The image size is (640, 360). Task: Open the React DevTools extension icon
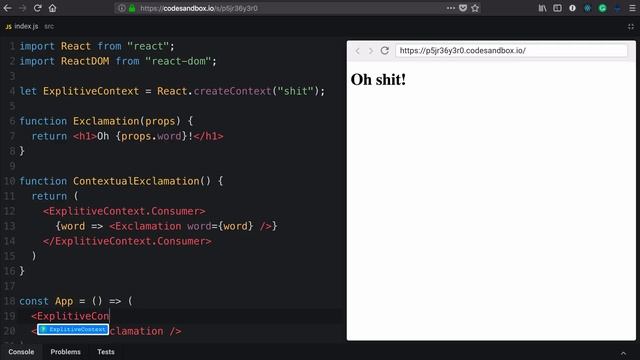tap(587, 8)
